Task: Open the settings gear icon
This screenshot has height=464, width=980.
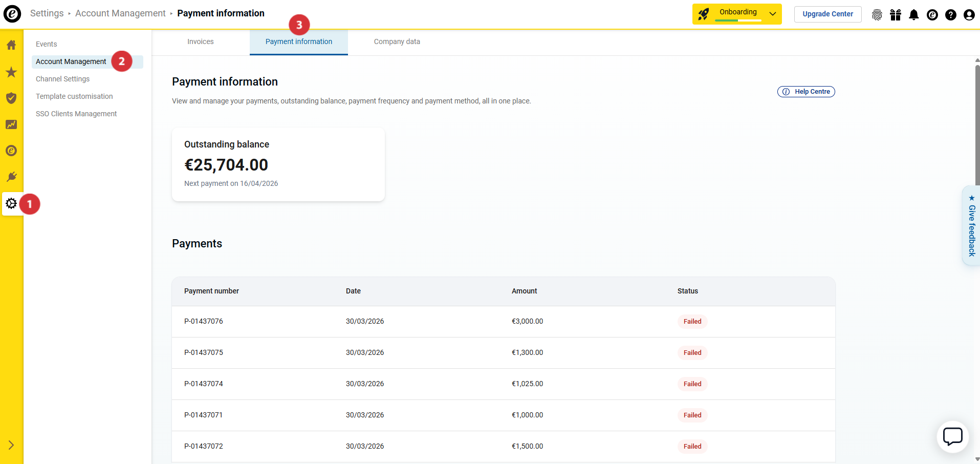Action: click(11, 203)
